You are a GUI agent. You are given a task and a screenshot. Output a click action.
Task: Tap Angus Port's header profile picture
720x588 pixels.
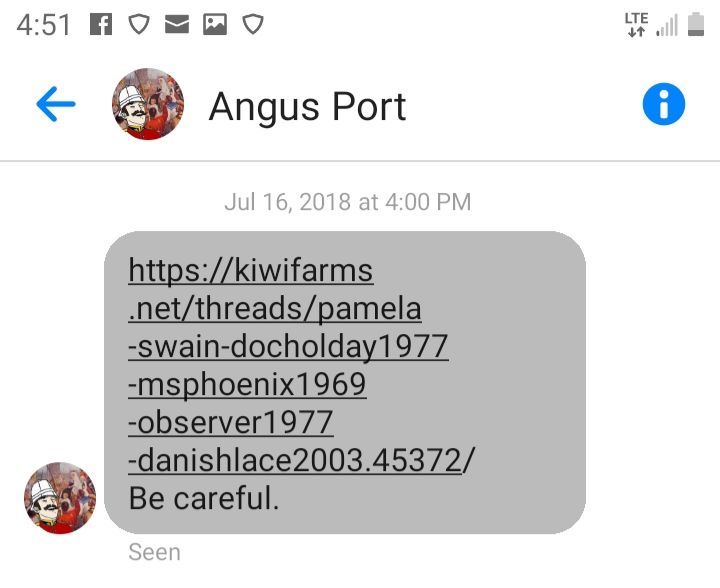coord(148,104)
